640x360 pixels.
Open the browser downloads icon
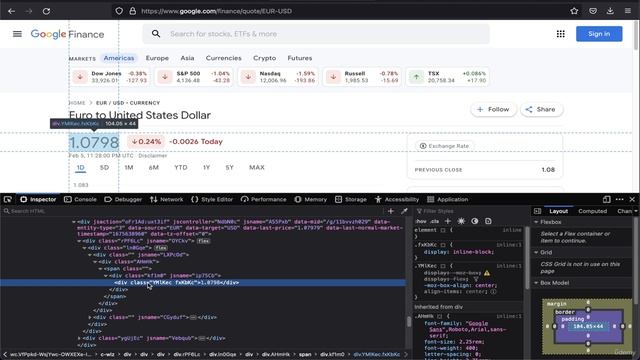(610, 11)
